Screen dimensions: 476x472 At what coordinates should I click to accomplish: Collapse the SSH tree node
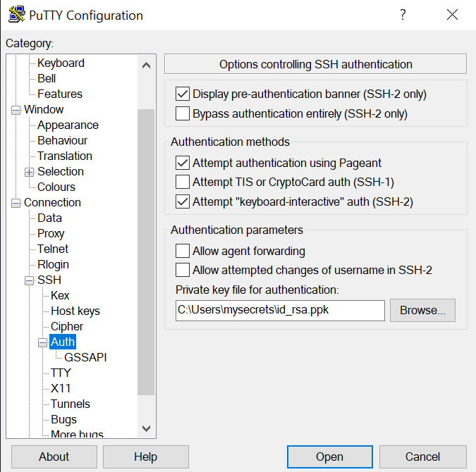point(29,280)
